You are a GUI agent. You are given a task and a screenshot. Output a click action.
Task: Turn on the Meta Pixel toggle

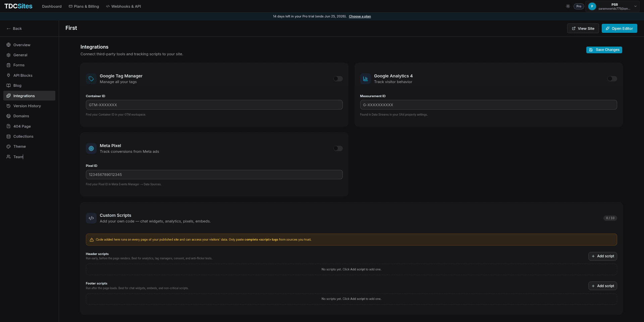338,148
